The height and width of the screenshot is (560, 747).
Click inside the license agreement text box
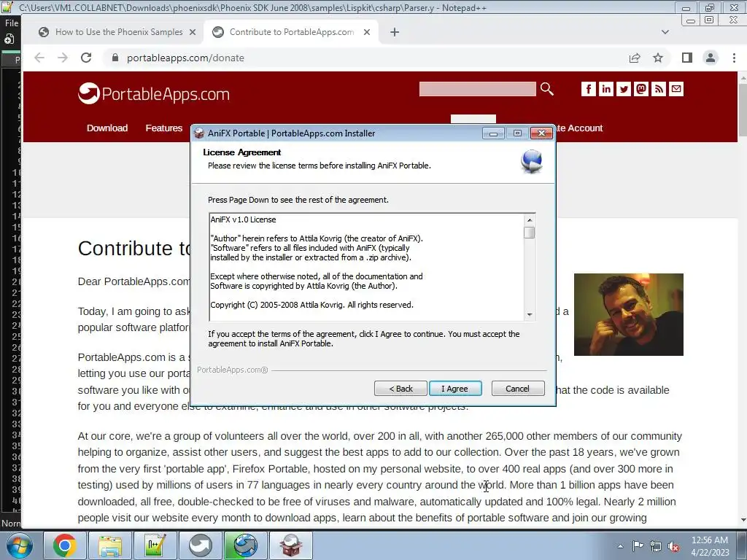(367, 267)
